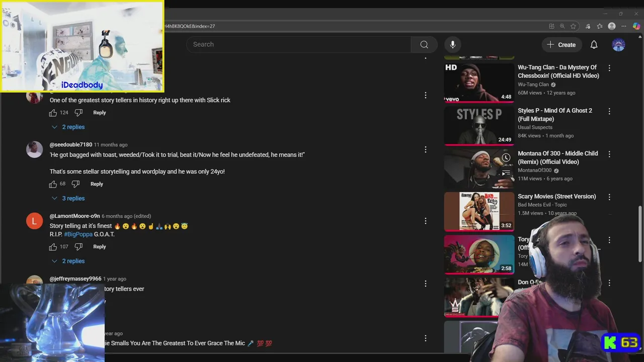Click the zoom magnifier in address bar
Viewport: 644px width, 362px height.
click(562, 26)
